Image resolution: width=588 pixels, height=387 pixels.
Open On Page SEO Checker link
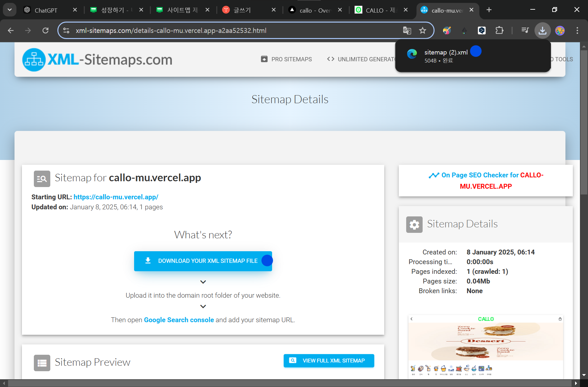(x=486, y=181)
